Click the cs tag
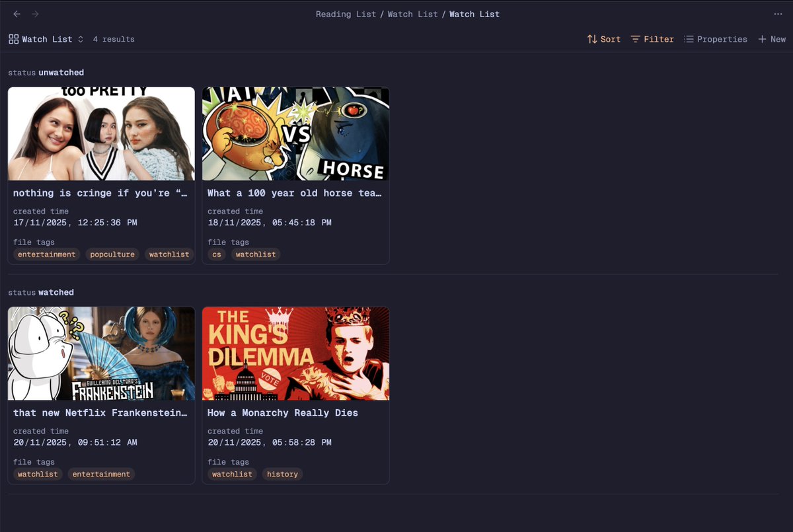The image size is (793, 532). tap(217, 254)
